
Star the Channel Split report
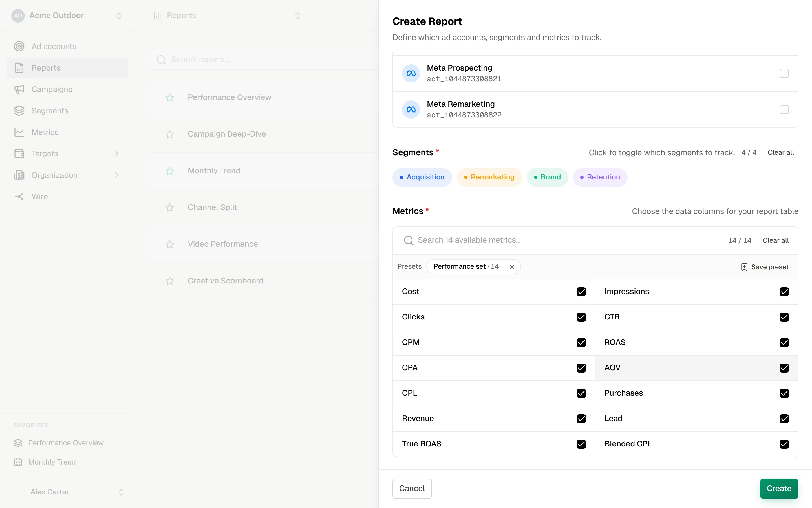pyautogui.click(x=170, y=207)
